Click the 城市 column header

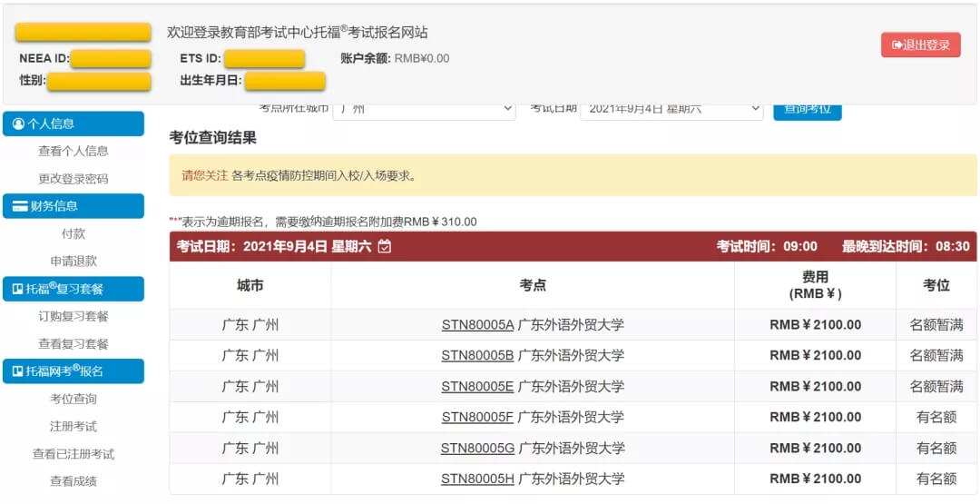click(250, 286)
